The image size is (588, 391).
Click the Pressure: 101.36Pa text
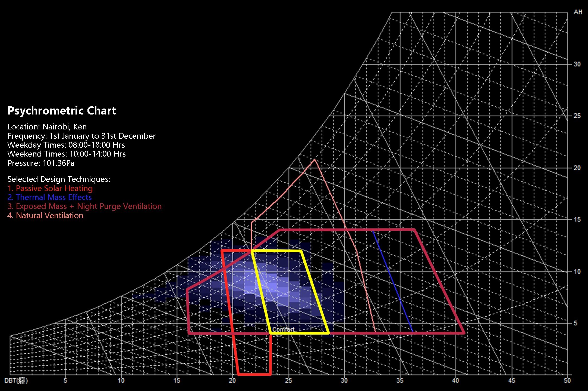point(41,163)
